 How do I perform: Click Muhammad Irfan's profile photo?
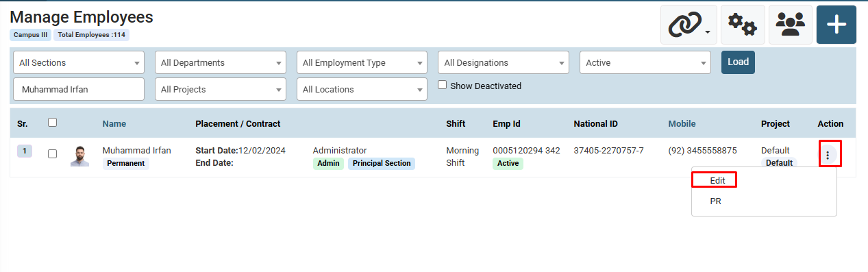pos(80,156)
